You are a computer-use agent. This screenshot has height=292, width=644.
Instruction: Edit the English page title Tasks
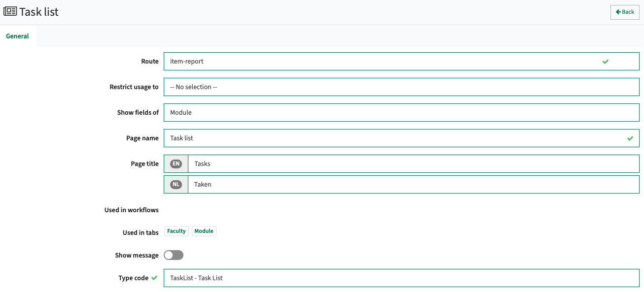(414, 164)
